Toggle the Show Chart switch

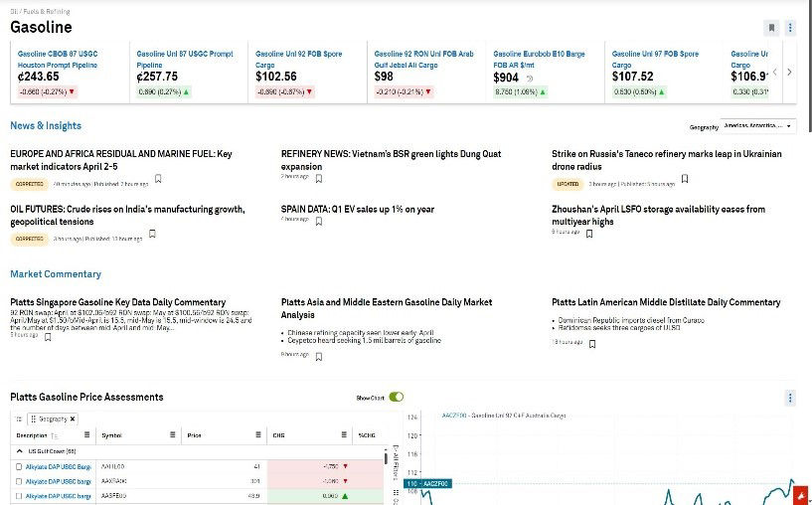pos(397,397)
